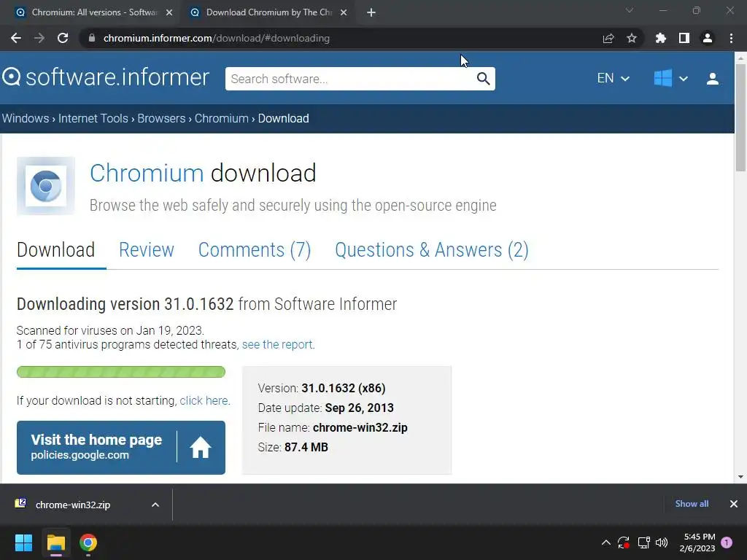This screenshot has width=747, height=560.
Task: Open Chromium breadcrumb link
Action: pyautogui.click(x=222, y=118)
